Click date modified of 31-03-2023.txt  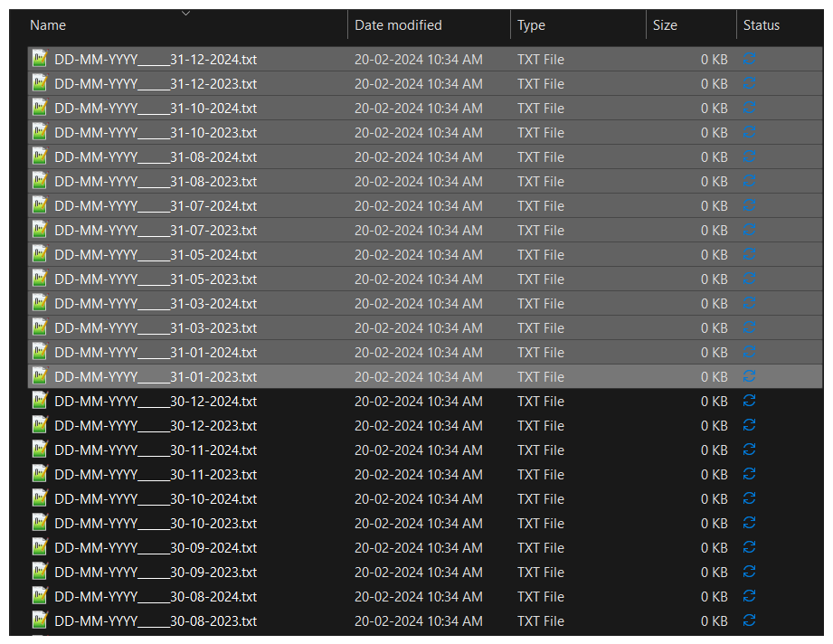point(418,327)
